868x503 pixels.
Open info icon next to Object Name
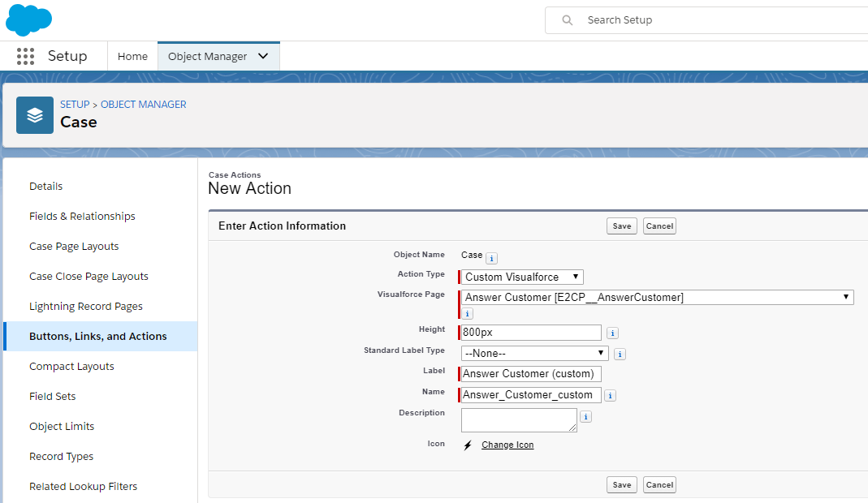tap(491, 259)
